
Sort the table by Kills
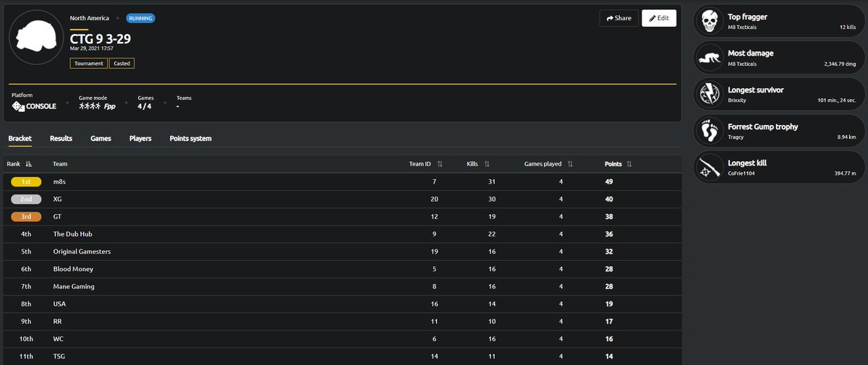pyautogui.click(x=487, y=164)
